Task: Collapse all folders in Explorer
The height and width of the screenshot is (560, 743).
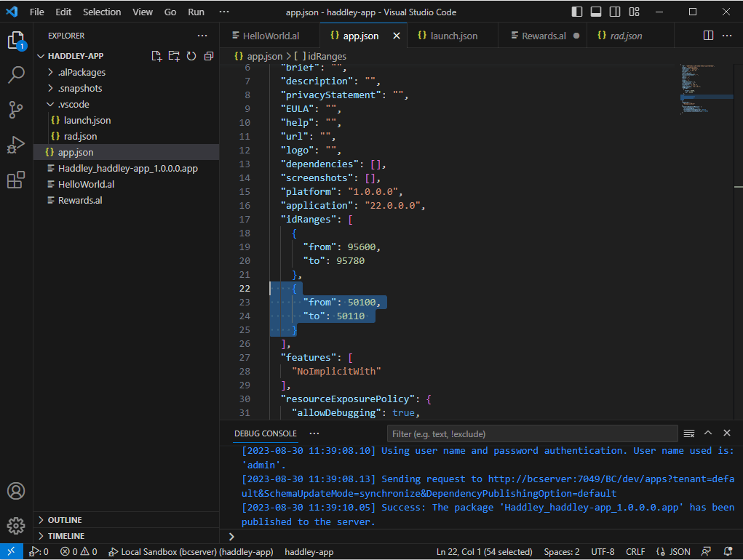Action: (209, 57)
